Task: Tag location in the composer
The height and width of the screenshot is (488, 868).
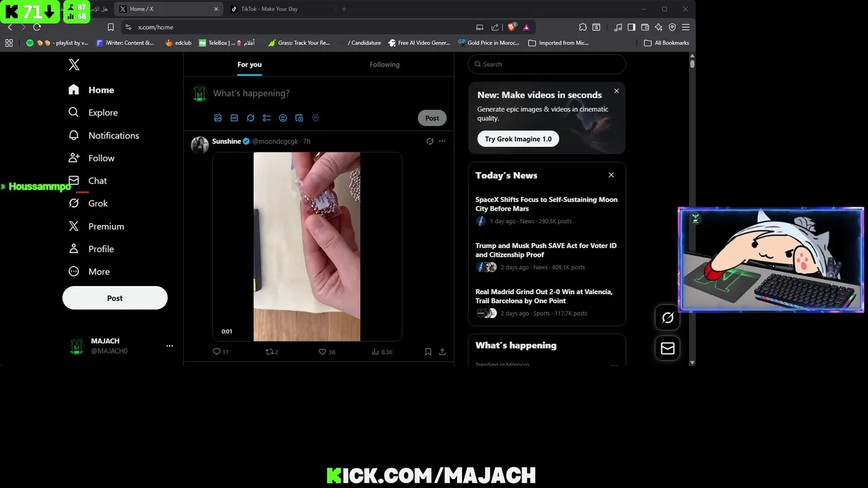Action: click(315, 118)
